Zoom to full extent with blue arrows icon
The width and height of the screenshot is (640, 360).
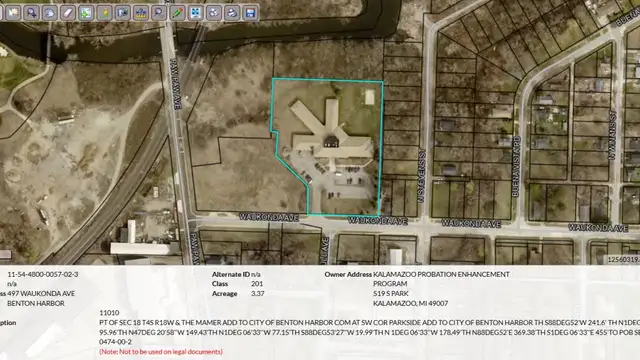coord(196,13)
